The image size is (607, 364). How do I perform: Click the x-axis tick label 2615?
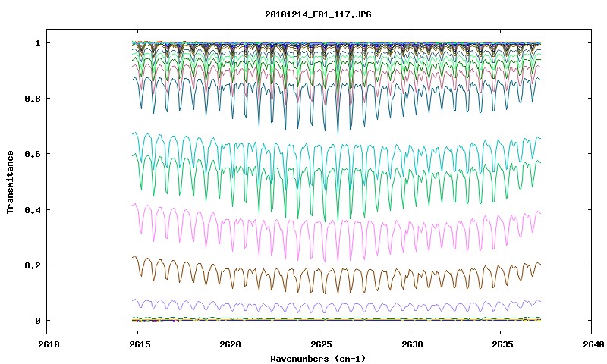pos(140,344)
